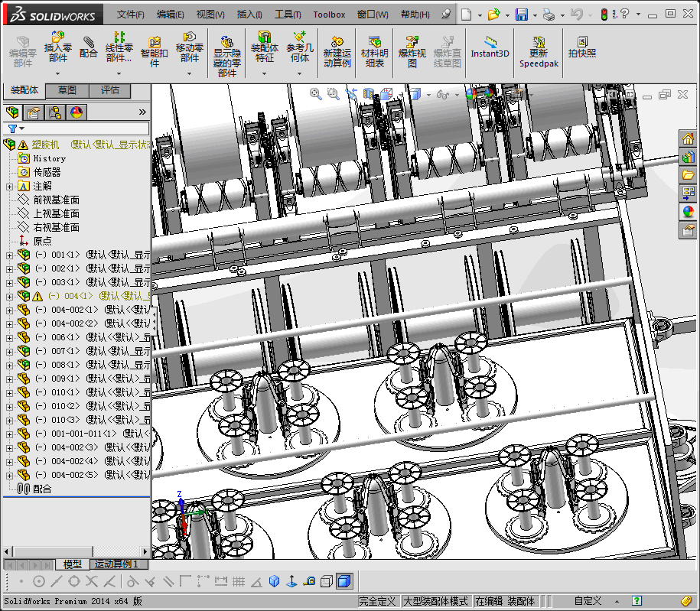Select the Mate (配合) tool
The height and width of the screenshot is (611, 700).
coord(89,47)
